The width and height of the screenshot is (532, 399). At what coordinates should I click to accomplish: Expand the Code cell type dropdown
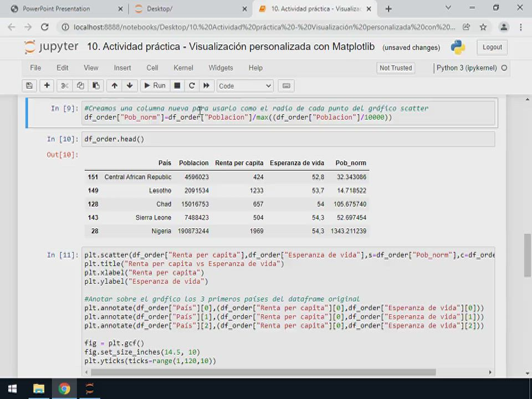click(x=245, y=86)
